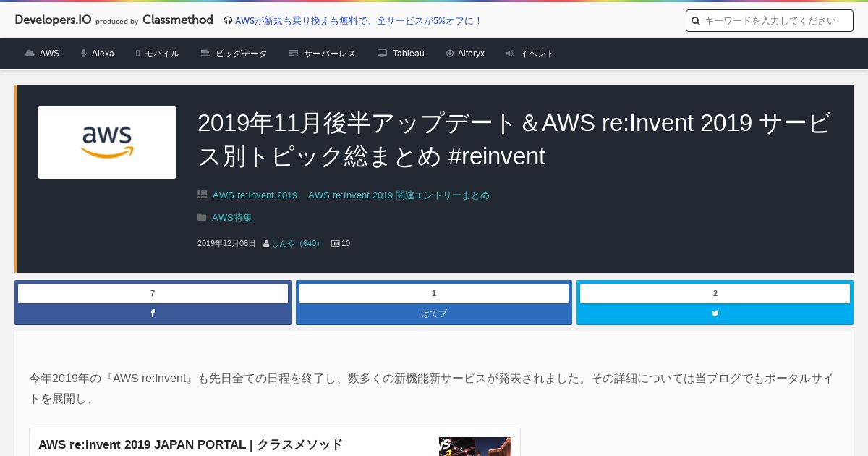
Task: Click the AWS logo thumbnail
Action: click(x=107, y=143)
